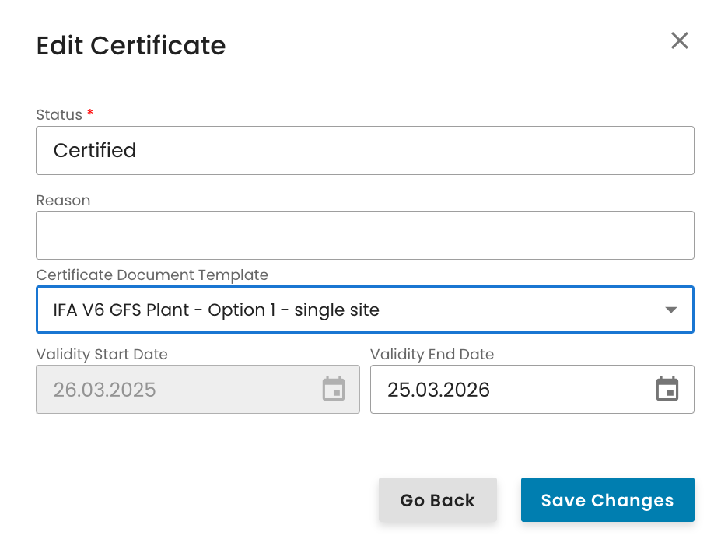Image resolution: width=728 pixels, height=560 pixels.
Task: Click the empty area left of Go Back
Action: (x=202, y=500)
